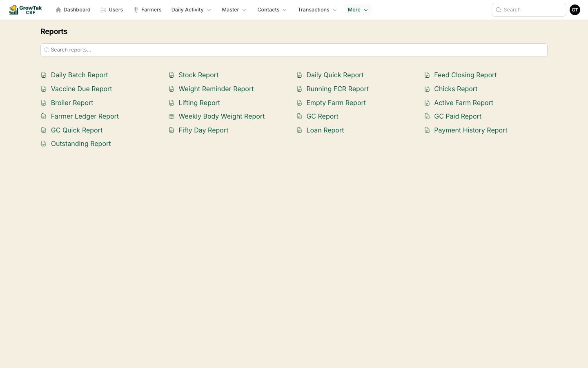Click the magnifier icon in top search
Image resolution: width=588 pixels, height=368 pixels.
coord(499,10)
